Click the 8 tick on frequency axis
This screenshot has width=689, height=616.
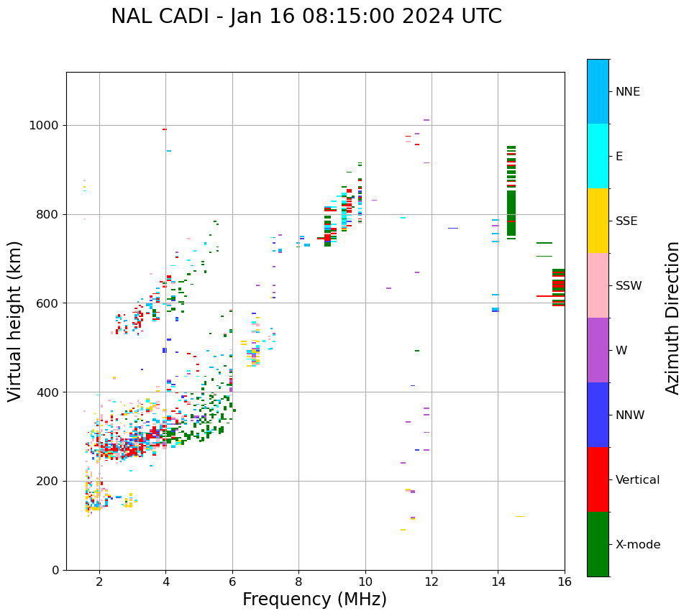click(x=298, y=581)
